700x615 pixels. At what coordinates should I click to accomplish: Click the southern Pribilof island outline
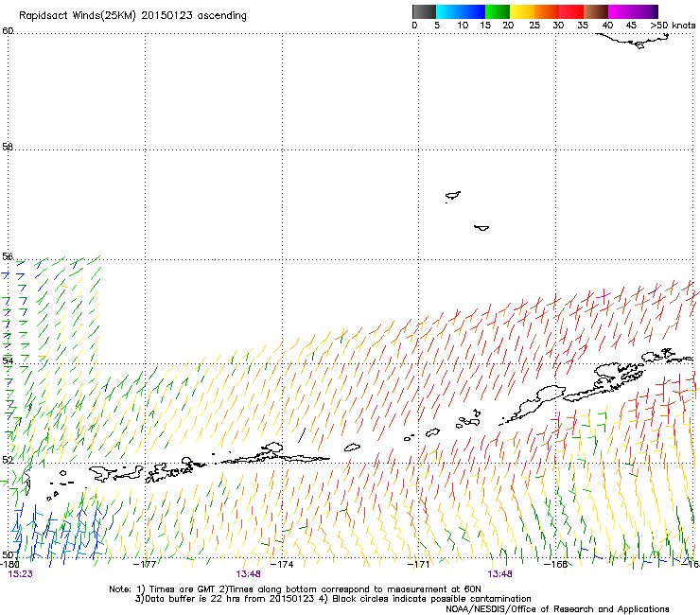(481, 228)
